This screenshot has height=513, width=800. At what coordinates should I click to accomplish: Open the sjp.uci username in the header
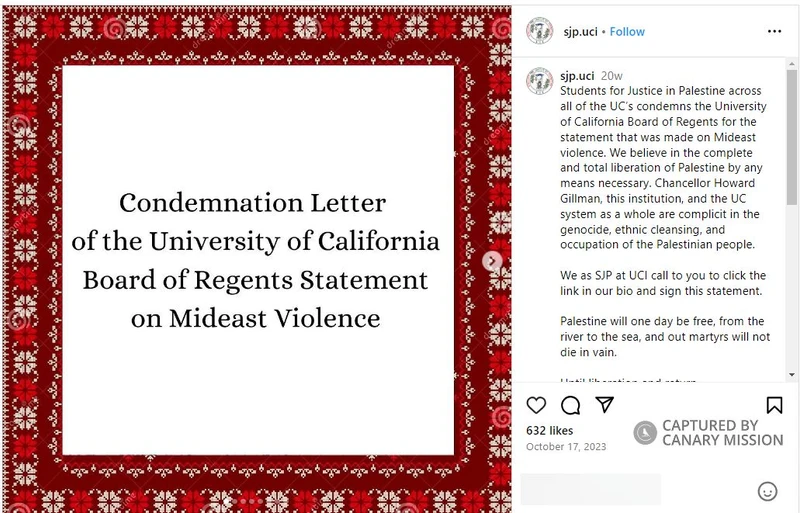[579, 31]
